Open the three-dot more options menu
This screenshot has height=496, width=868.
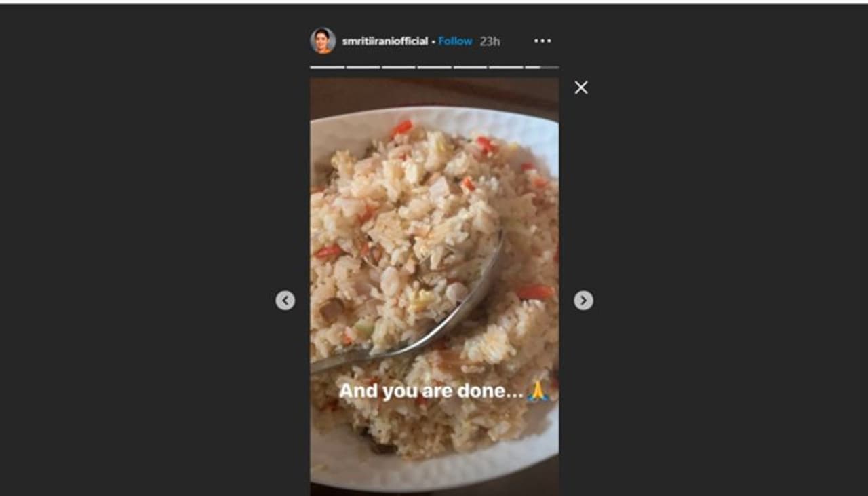point(542,41)
